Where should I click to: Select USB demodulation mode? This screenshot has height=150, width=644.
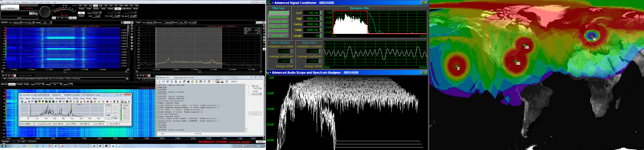95,5
